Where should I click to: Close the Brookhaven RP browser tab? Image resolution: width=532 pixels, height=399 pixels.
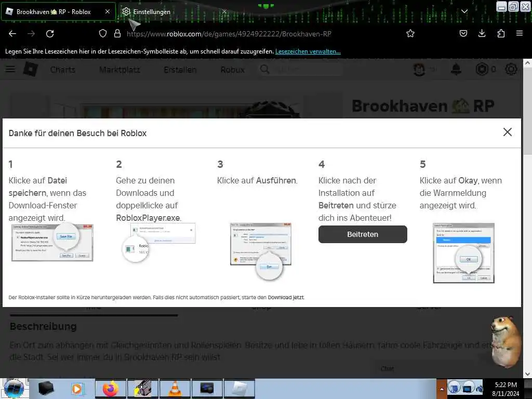click(108, 11)
